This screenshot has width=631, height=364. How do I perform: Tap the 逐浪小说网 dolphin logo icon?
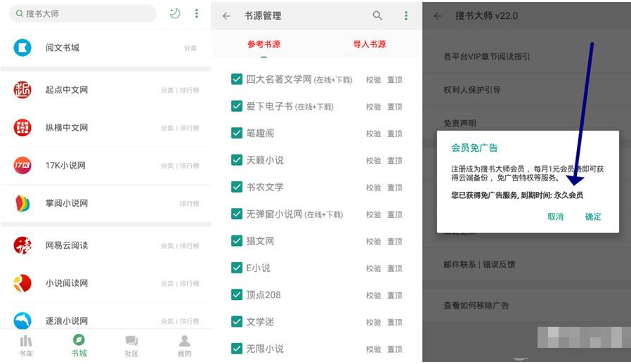tap(22, 321)
